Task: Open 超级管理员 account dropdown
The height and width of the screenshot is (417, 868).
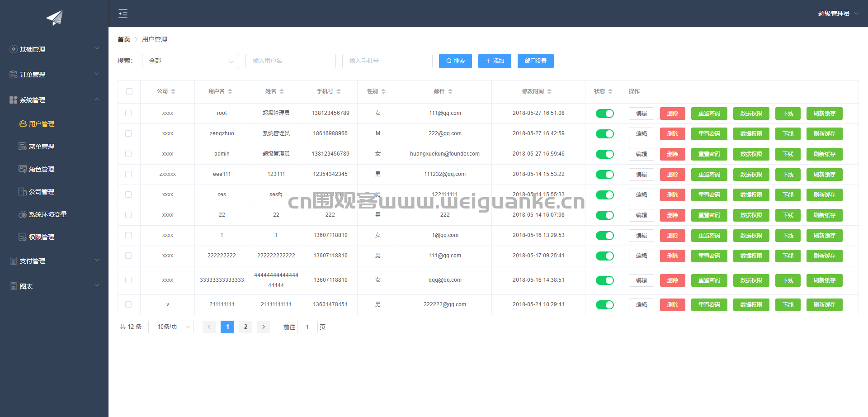Action: [838, 14]
